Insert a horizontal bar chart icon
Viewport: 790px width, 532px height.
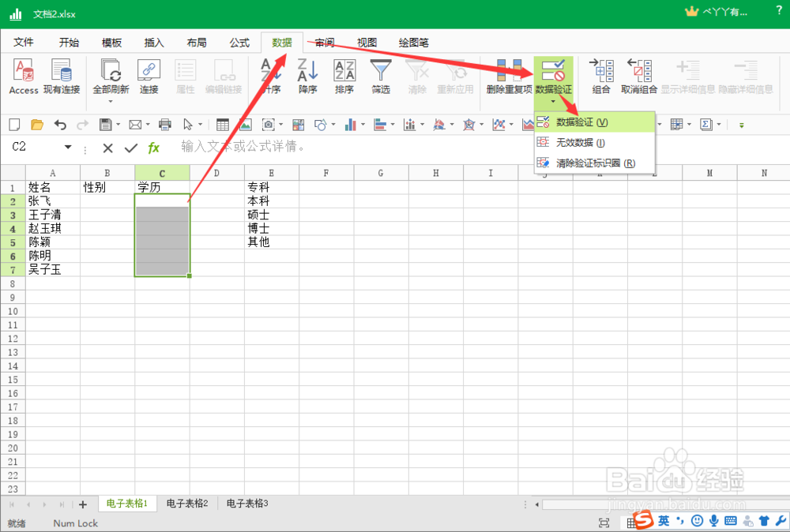pyautogui.click(x=380, y=125)
